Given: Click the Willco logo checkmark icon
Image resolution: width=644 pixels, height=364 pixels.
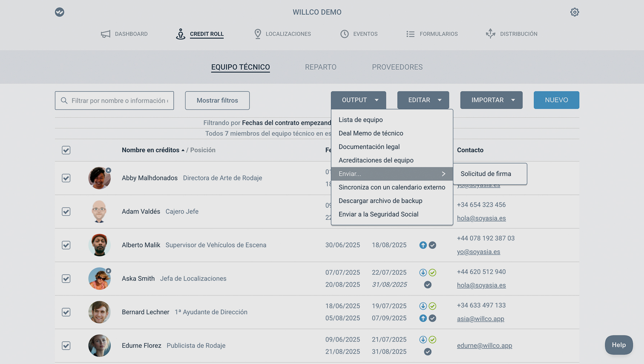Looking at the screenshot, I should pos(60,12).
